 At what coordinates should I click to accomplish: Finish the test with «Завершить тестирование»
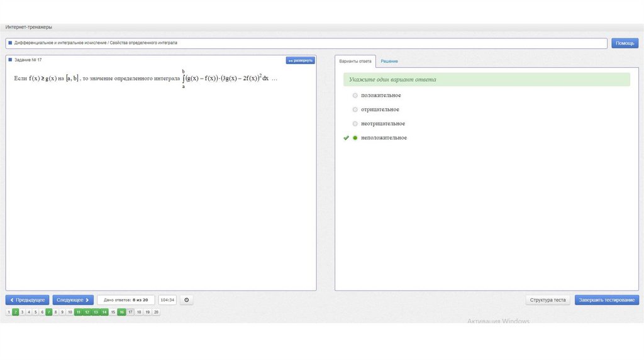tap(607, 300)
